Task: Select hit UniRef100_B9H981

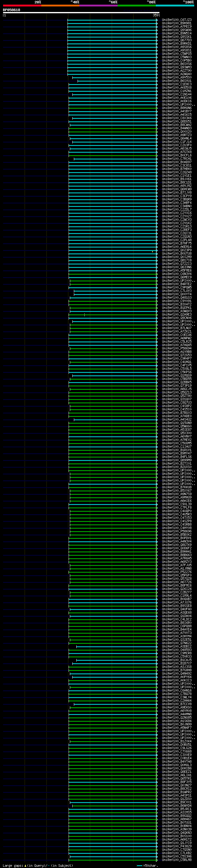Action: coord(177,23)
